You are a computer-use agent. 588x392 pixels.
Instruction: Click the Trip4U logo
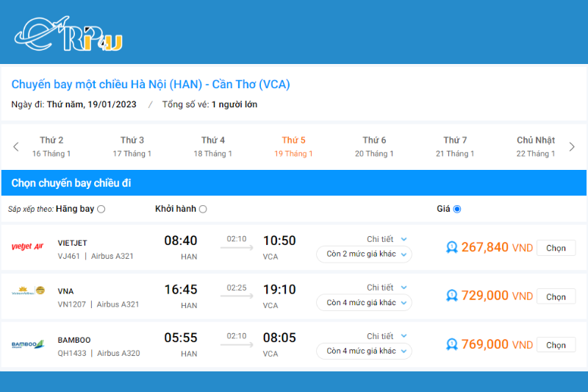68,34
